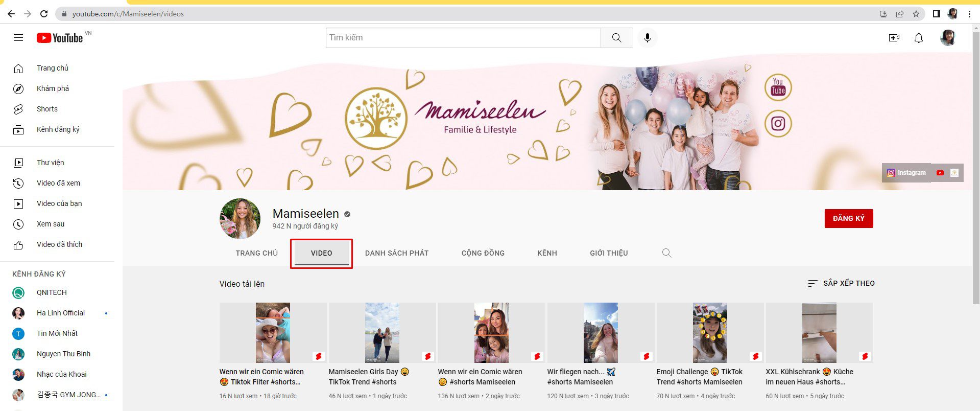Switch to KÊNH tab
This screenshot has height=411, width=980.
tap(547, 253)
